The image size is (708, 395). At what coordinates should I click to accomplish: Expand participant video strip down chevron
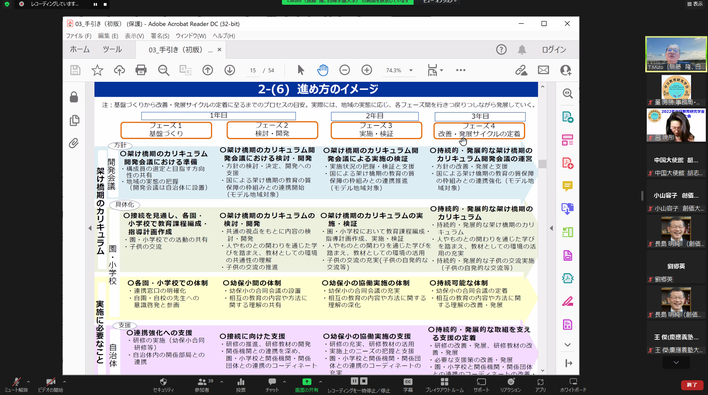click(676, 362)
